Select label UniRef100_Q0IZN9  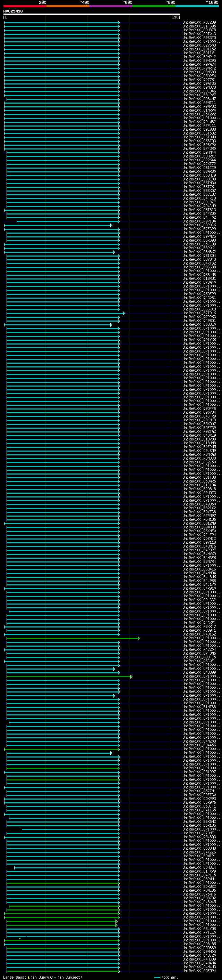click(199, 524)
